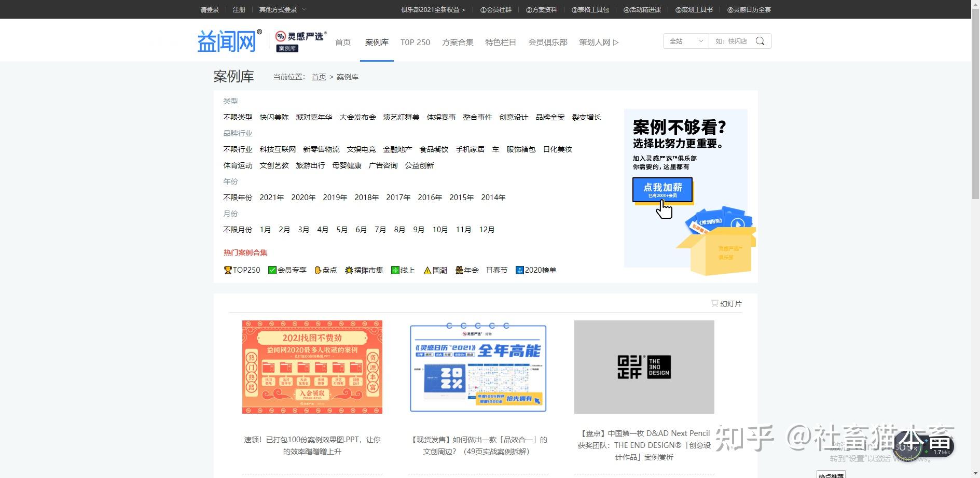
Task: Click the 点我加薪 button
Action: [662, 190]
